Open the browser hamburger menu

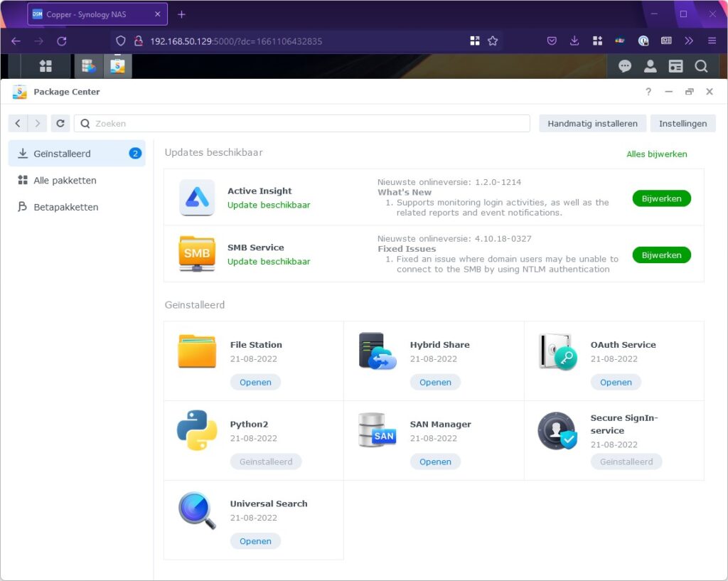pos(712,41)
